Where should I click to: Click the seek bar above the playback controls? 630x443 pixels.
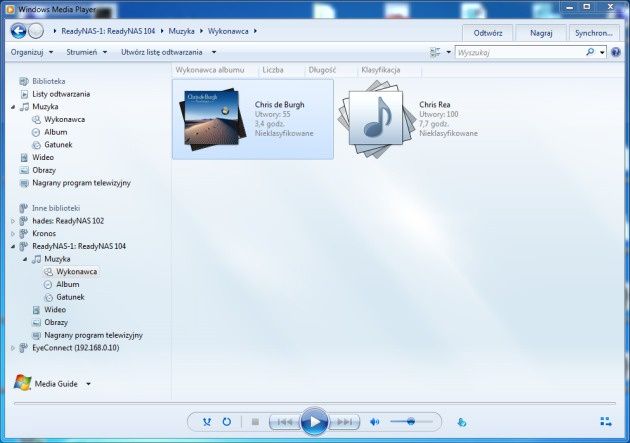coord(315,403)
